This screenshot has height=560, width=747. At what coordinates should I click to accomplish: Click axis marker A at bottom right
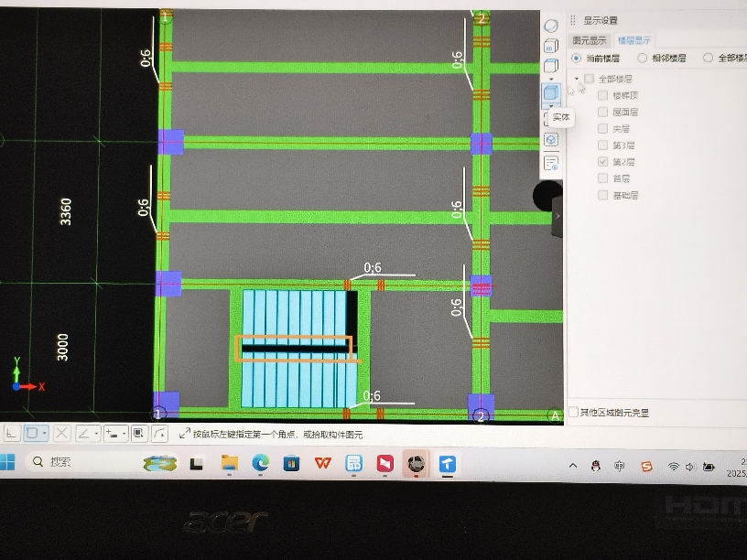[555, 415]
